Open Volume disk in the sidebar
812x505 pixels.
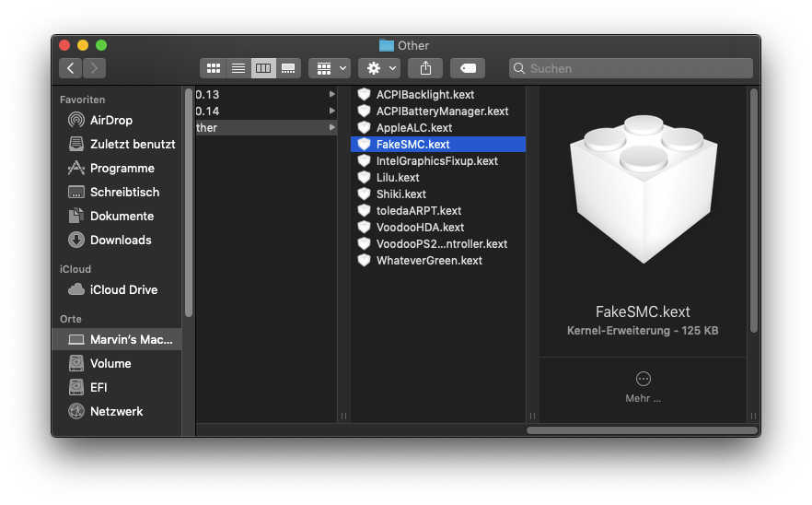coord(117,363)
